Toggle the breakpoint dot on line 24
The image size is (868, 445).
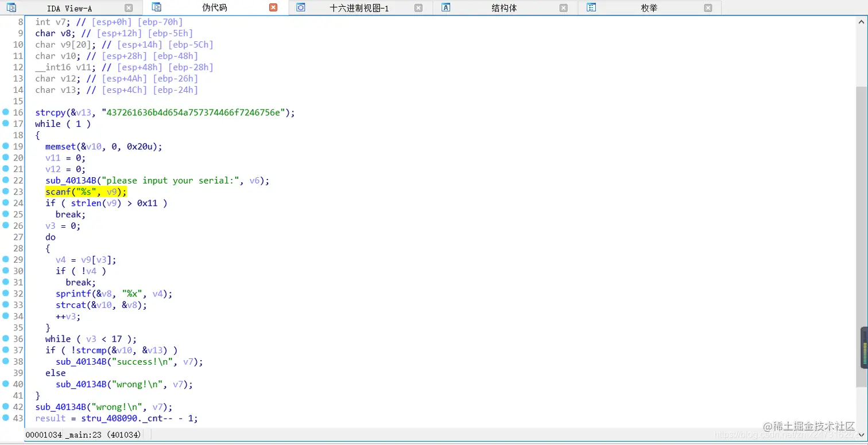[6, 203]
